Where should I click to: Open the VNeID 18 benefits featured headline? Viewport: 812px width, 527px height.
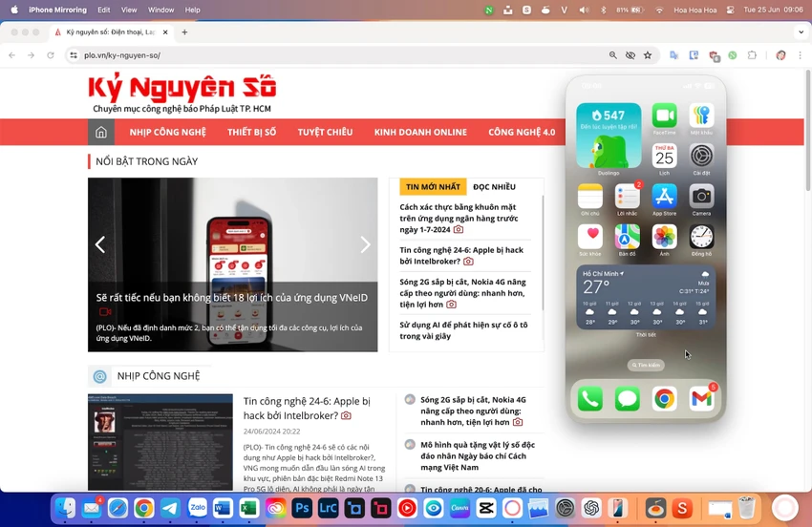232,298
